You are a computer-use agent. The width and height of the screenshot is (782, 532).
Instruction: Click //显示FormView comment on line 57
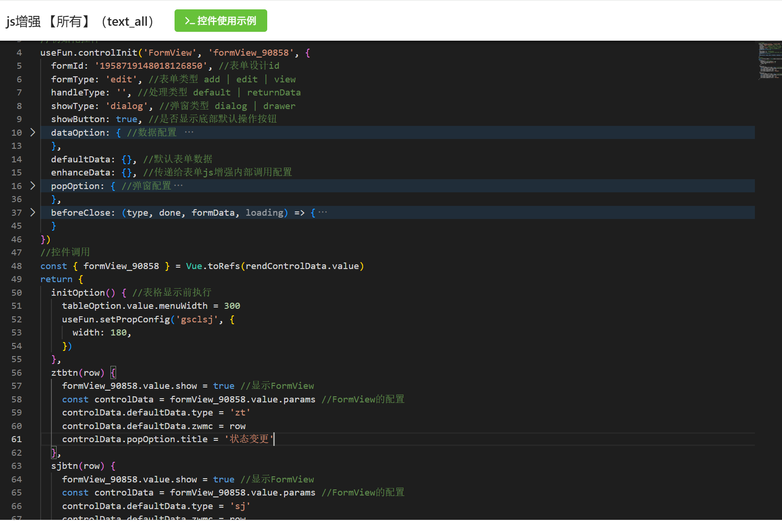click(277, 386)
